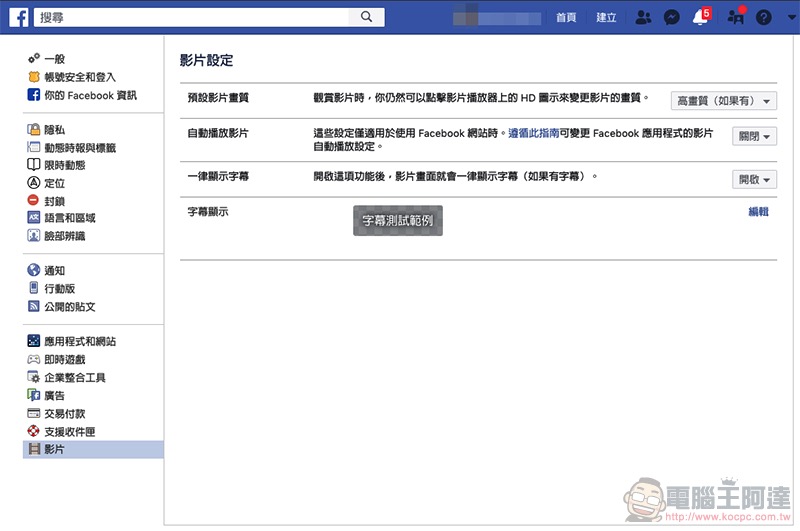Screen dimensions: 800x531
Task: Open 你的 Facebook 資訊 sidebar link
Action: (x=90, y=95)
